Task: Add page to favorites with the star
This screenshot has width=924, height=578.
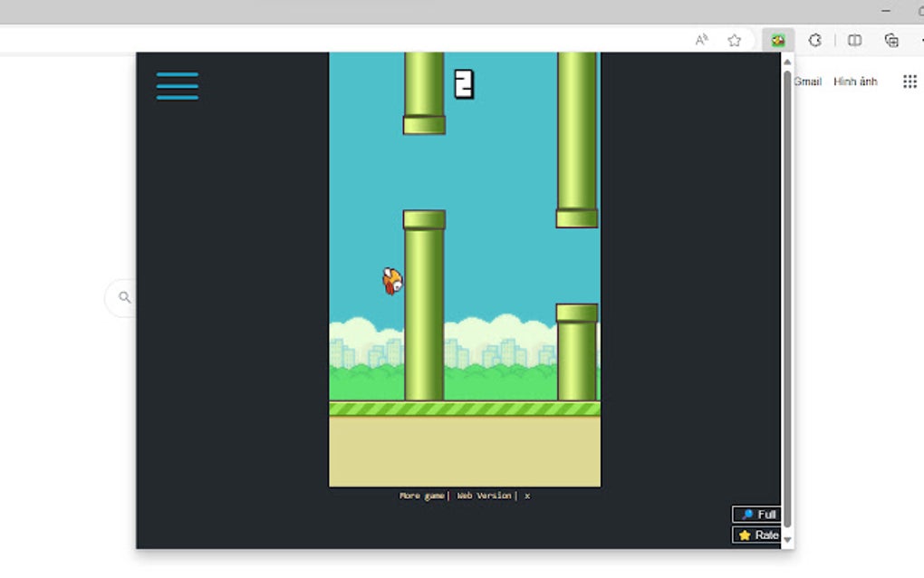Action: pyautogui.click(x=733, y=40)
